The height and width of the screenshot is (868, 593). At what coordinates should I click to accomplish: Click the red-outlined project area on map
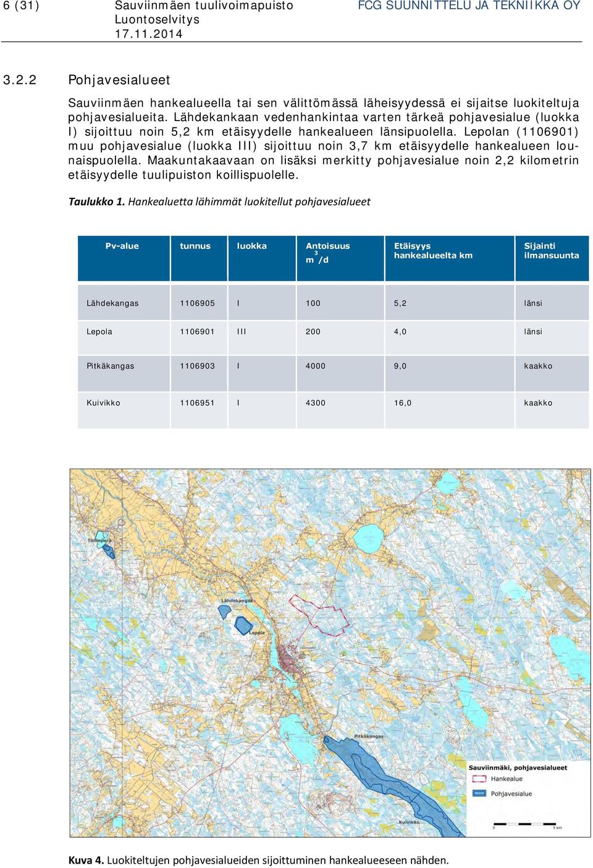319,615
